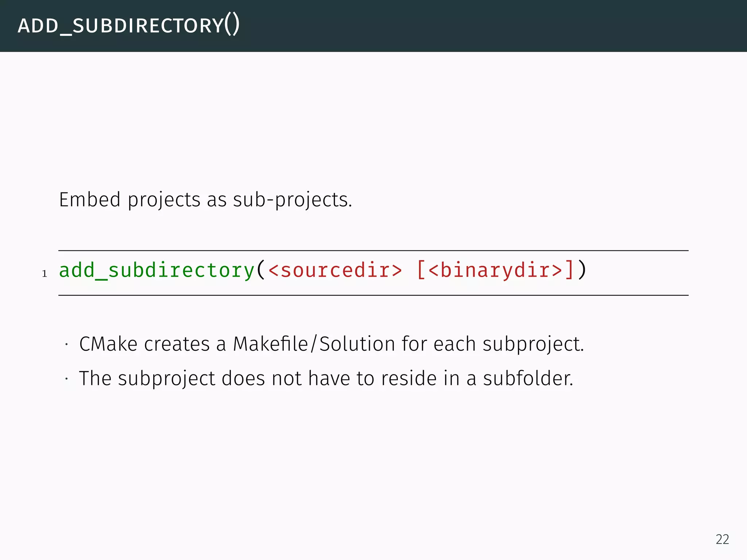The width and height of the screenshot is (747, 560).
Task: Click the closing parenthesis of the code line
Action: [x=582, y=271]
